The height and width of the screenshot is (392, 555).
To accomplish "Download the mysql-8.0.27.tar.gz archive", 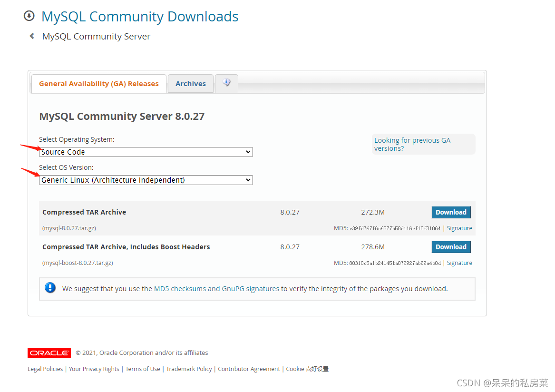I will [x=451, y=212].
